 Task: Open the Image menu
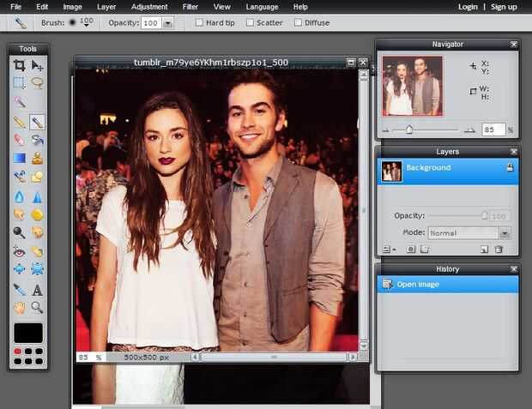tap(72, 7)
